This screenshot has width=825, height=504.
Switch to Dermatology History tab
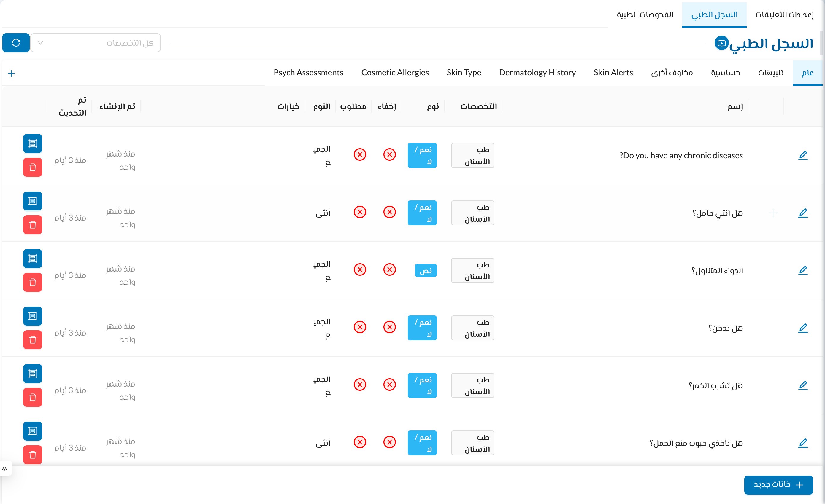[x=537, y=73]
